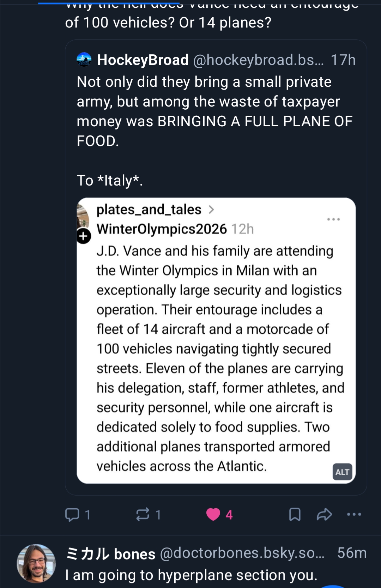The width and height of the screenshot is (381, 588).
Task: Open HockeyBroad avatar in quoted post
Action: pyautogui.click(x=84, y=60)
